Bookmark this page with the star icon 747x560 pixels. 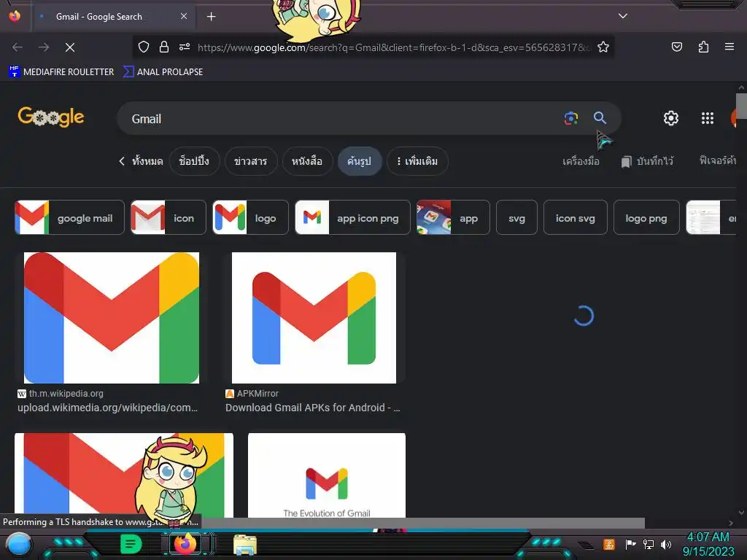pos(603,47)
